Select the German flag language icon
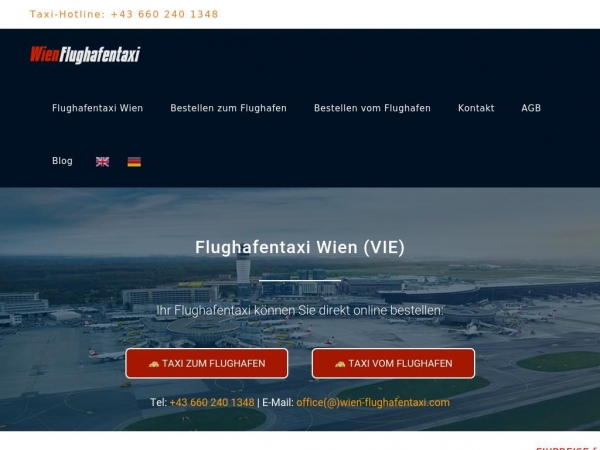600x450 pixels. (134, 162)
